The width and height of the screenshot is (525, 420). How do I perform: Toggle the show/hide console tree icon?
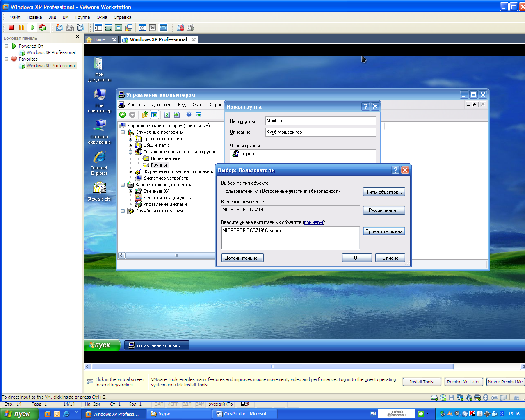[x=154, y=115]
